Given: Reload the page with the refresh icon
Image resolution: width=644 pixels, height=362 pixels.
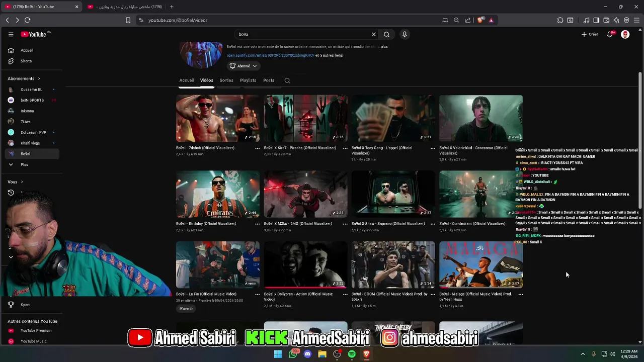Looking at the screenshot, I should (27, 20).
